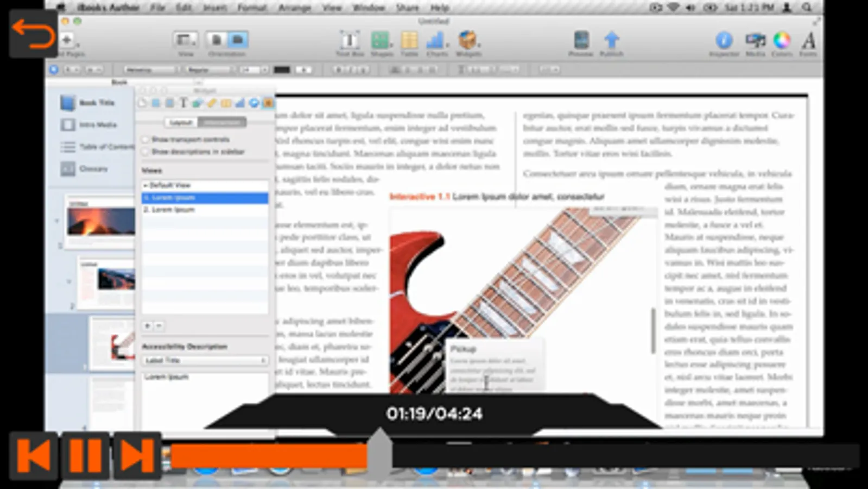Screen dimensions: 868x489
Task: Select the Table inspector icon
Action: [x=226, y=103]
